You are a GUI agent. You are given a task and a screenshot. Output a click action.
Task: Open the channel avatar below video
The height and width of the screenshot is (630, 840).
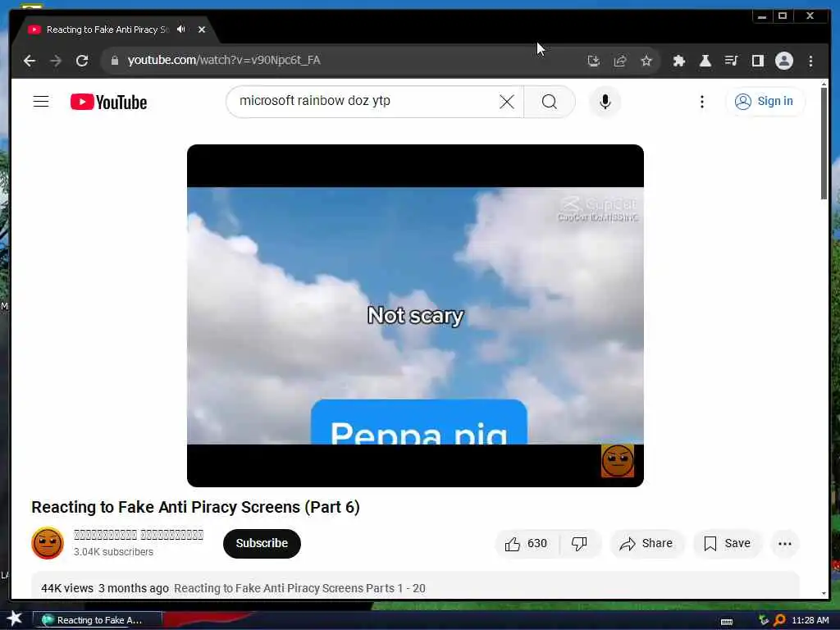click(x=47, y=543)
